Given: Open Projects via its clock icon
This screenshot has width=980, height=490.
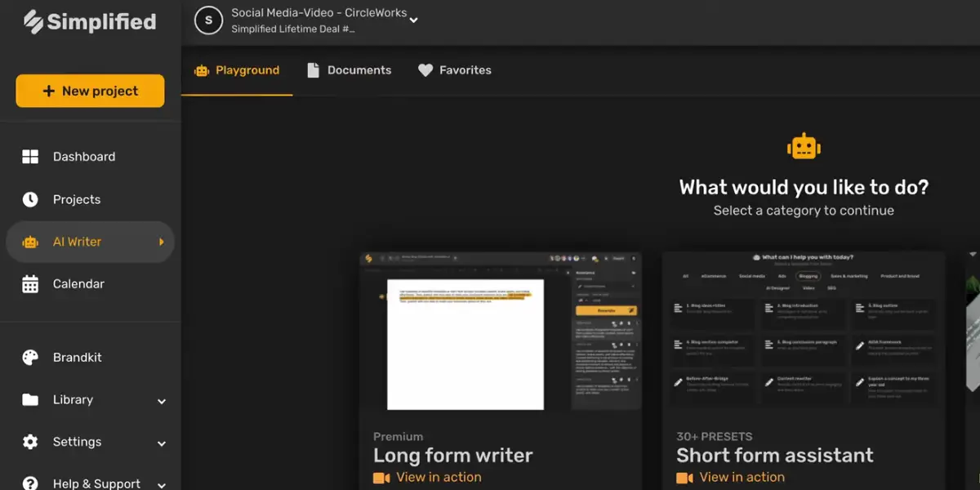Looking at the screenshot, I should (30, 199).
